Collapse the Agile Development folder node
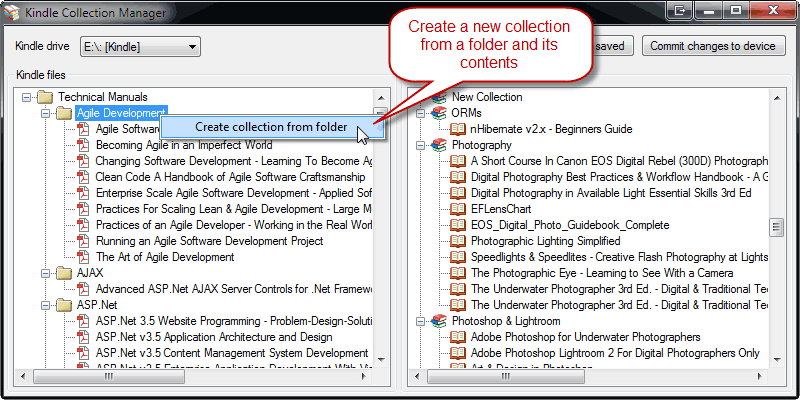This screenshot has width=800, height=400. (45, 113)
